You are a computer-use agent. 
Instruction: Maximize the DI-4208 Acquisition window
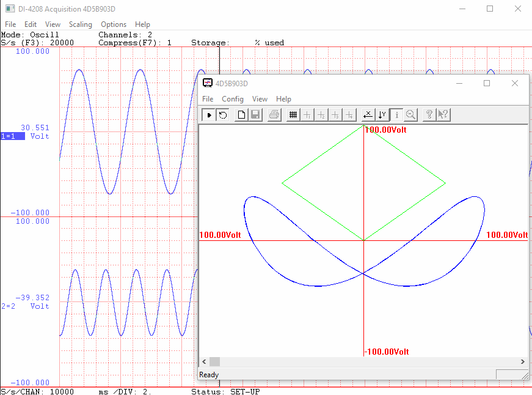(490, 9)
